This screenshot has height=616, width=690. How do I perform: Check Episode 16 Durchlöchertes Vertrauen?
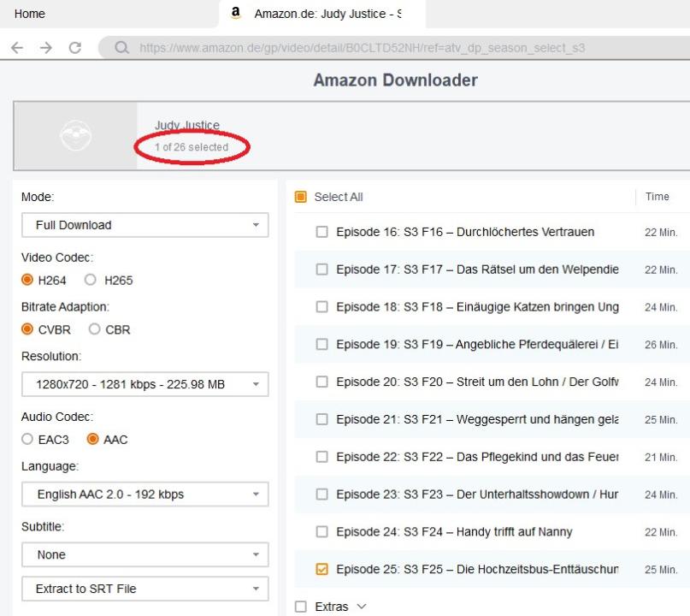click(321, 232)
